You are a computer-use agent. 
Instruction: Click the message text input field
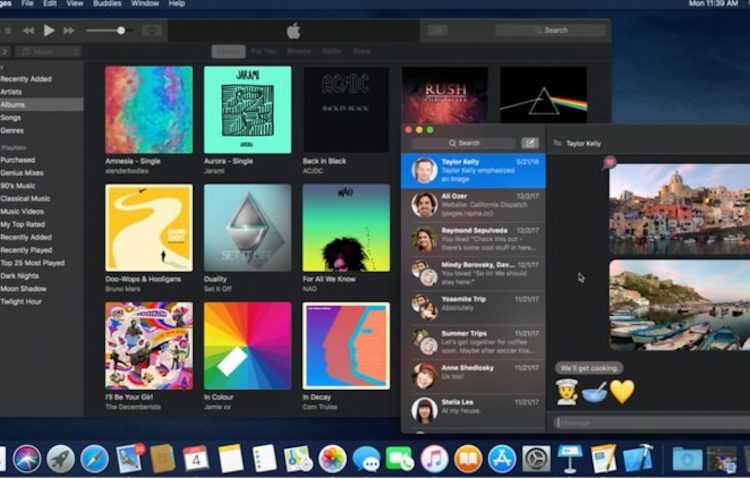pos(652,423)
